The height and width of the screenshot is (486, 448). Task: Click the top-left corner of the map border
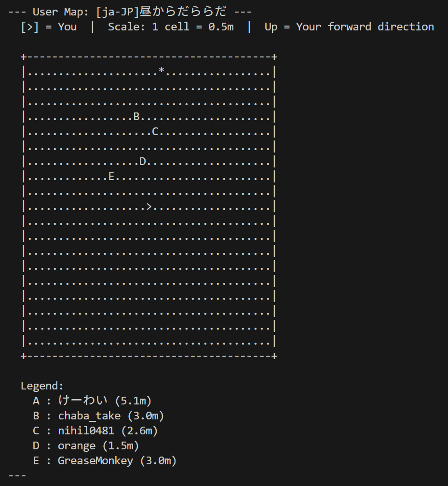pyautogui.click(x=24, y=56)
